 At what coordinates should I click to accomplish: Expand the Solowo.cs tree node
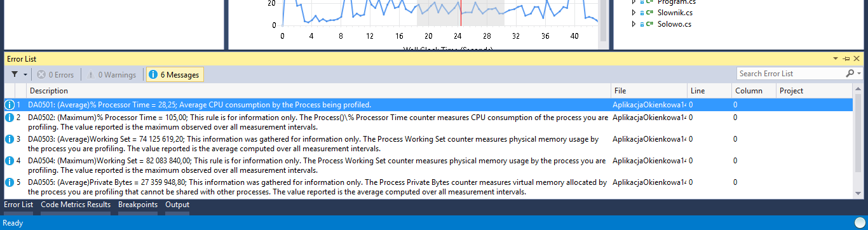(634, 24)
